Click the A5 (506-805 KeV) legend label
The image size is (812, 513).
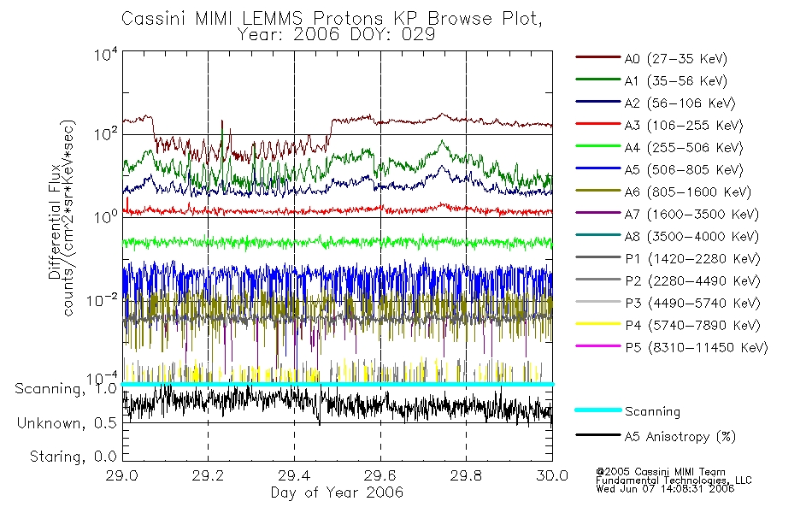[684, 170]
